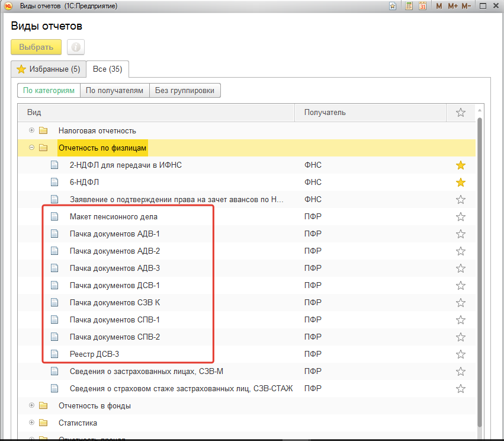
Task: Sort by the Вид column header
Action: coord(156,113)
